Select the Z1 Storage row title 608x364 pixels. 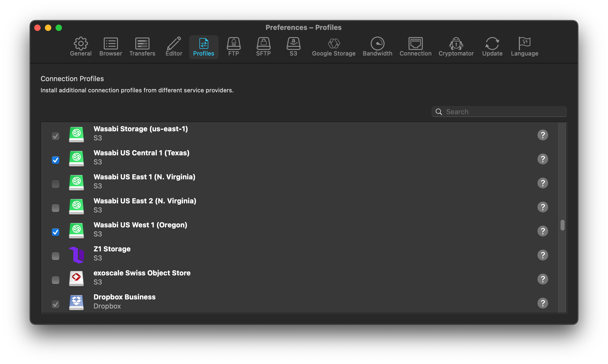(112, 249)
